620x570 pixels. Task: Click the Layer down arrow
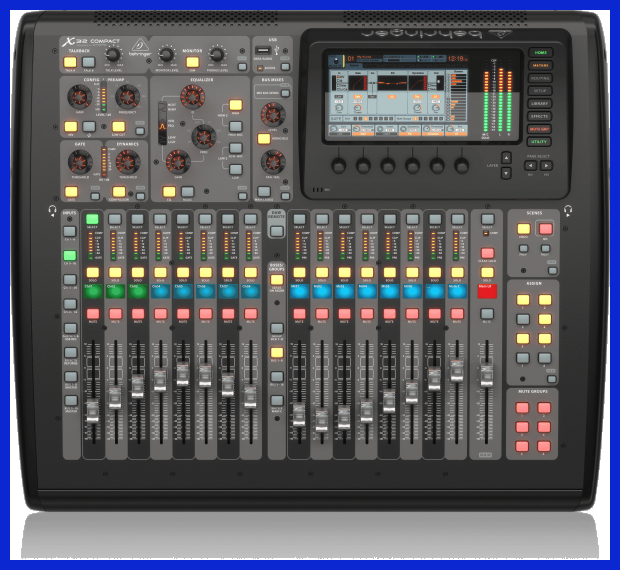click(507, 173)
